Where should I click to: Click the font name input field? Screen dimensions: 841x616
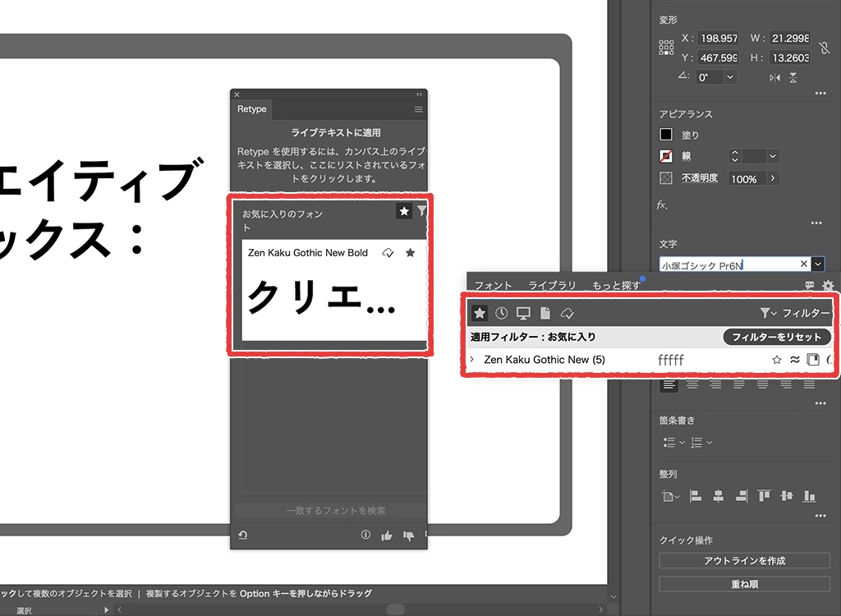click(x=728, y=264)
